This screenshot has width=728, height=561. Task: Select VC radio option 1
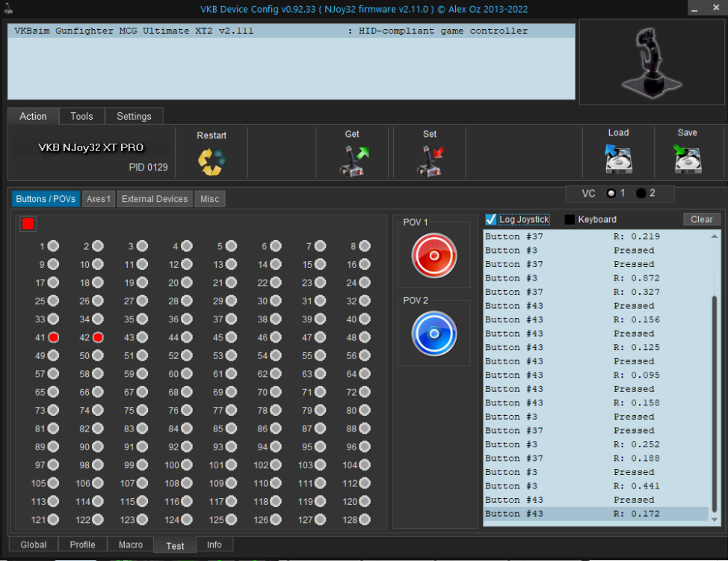click(611, 194)
